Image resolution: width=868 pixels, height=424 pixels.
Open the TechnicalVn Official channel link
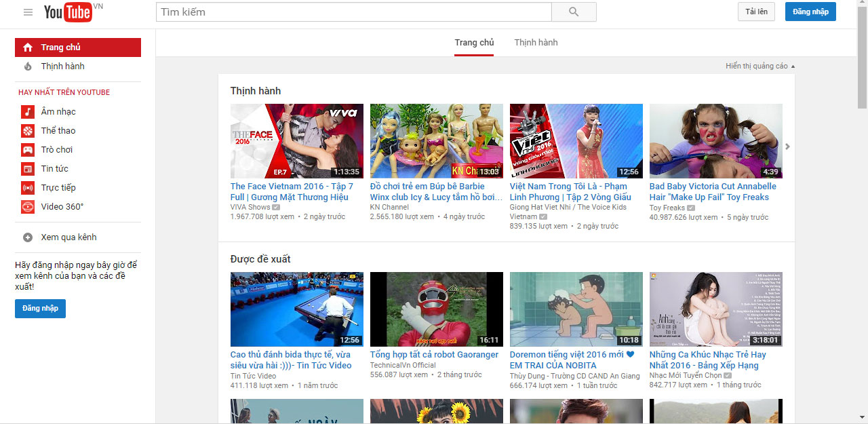pyautogui.click(x=403, y=365)
